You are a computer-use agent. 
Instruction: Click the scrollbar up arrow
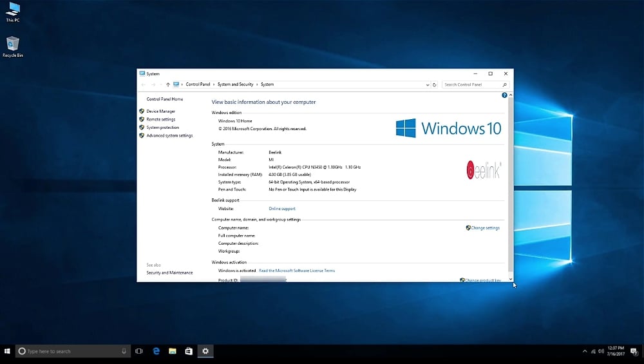(511, 95)
